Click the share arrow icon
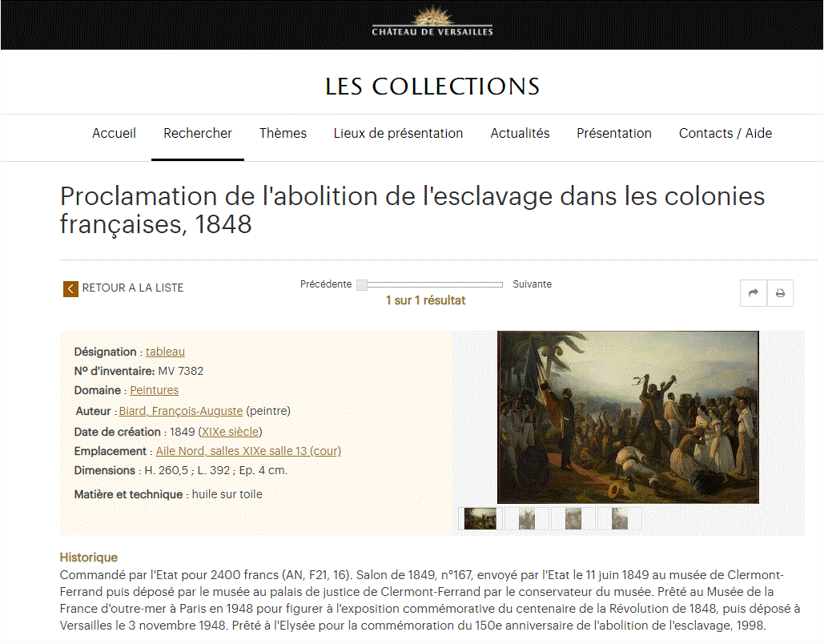The width and height of the screenshot is (824, 644). click(x=753, y=293)
